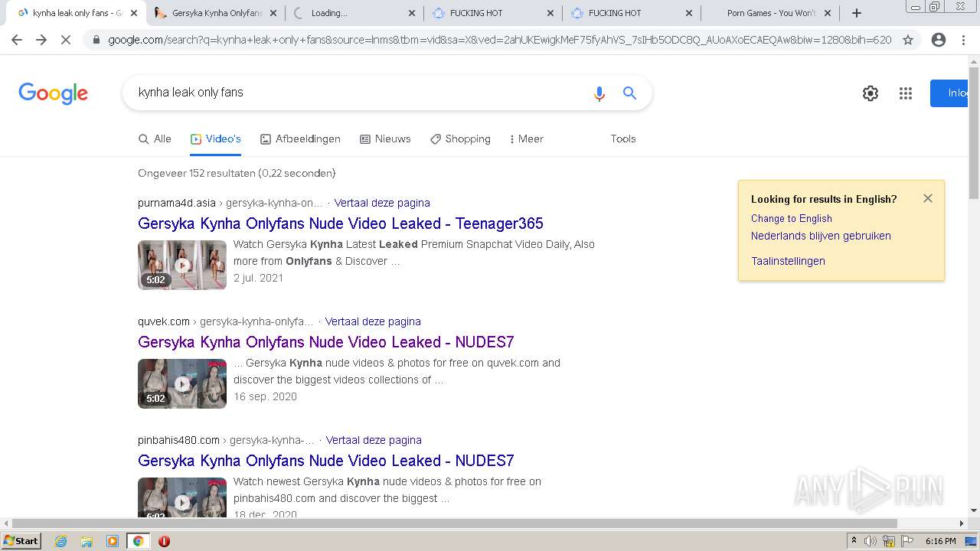Viewport: 980px width, 551px height.
Task: Switch to the Shopping tab
Action: coord(460,139)
